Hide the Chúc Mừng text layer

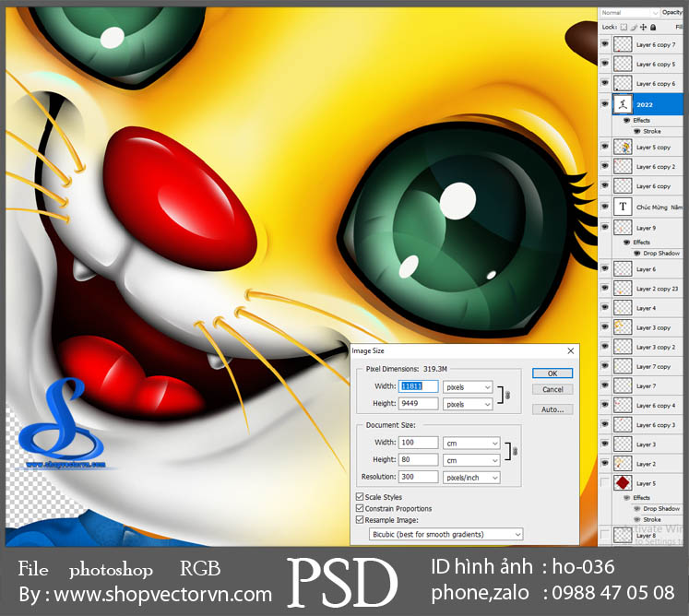(605, 206)
